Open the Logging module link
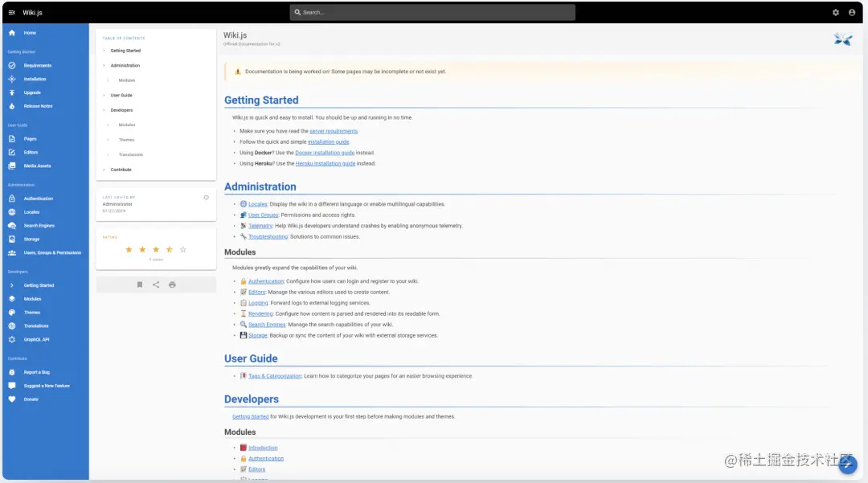 [258, 303]
